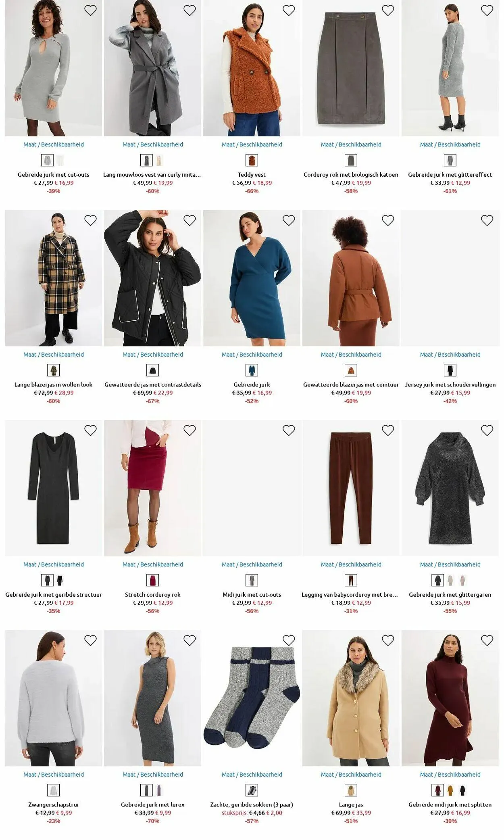Show Maat / Beschikbaarheid for Gewatteerde blazerjas
This screenshot has height=840, width=504.
click(x=351, y=354)
